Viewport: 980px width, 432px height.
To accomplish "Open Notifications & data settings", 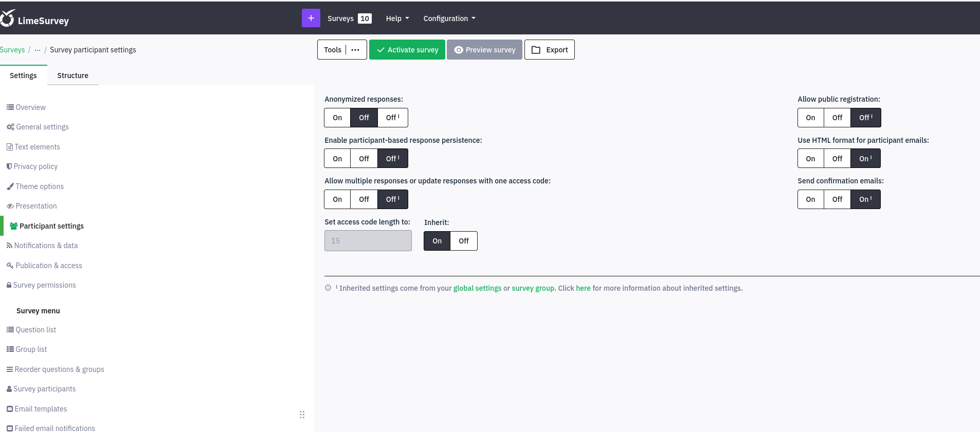I will coord(46,246).
